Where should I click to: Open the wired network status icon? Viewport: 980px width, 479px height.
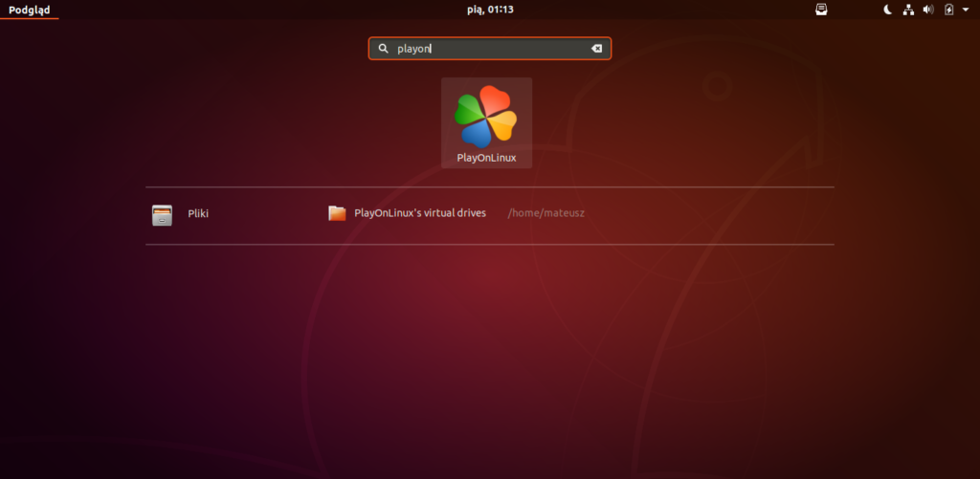click(x=908, y=10)
